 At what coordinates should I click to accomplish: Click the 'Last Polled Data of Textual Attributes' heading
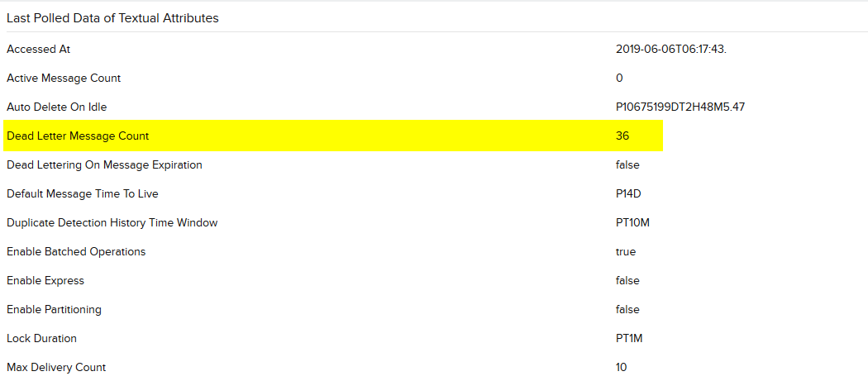click(112, 18)
